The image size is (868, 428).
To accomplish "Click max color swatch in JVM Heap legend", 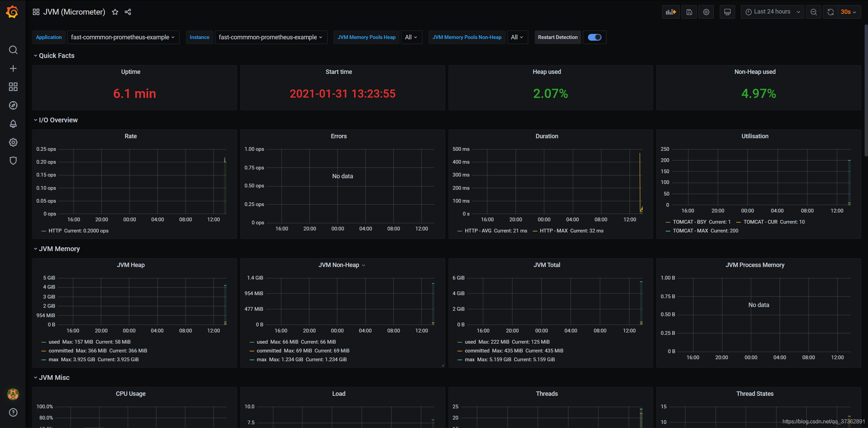I will (44, 360).
